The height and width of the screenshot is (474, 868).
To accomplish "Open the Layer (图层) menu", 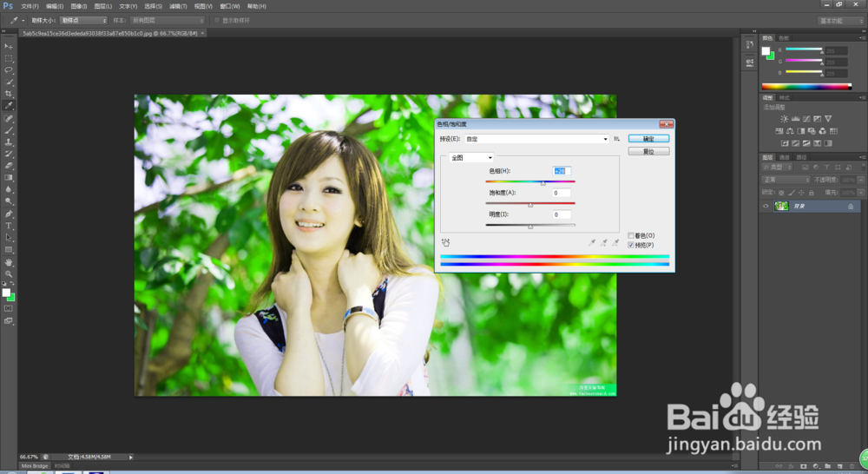I will coord(103,6).
